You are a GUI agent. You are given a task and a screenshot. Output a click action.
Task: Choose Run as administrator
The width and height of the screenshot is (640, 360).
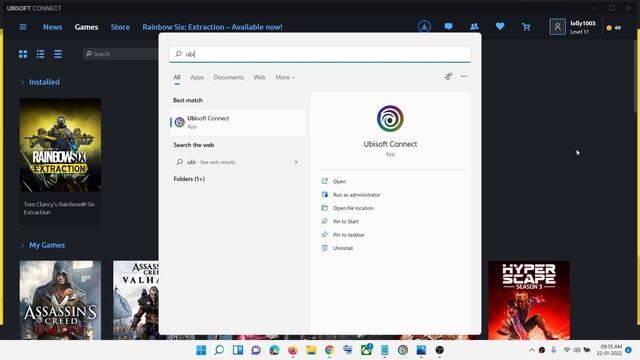point(356,195)
